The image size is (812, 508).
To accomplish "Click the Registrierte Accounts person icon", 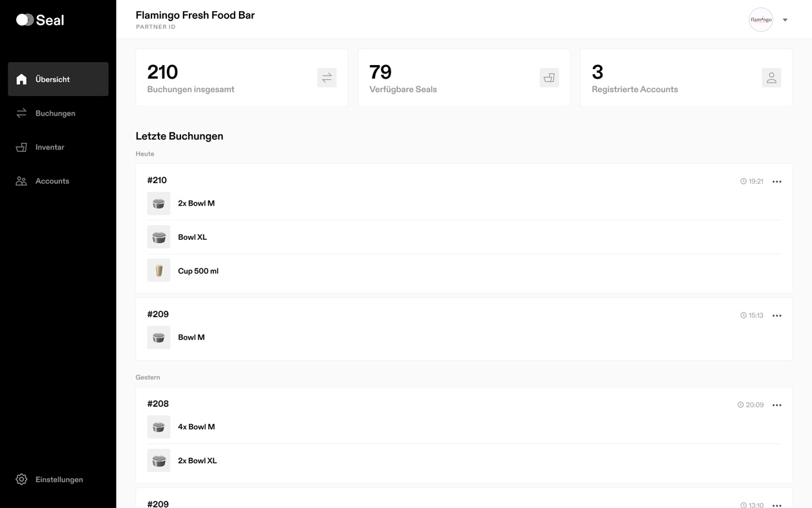I will [x=771, y=77].
